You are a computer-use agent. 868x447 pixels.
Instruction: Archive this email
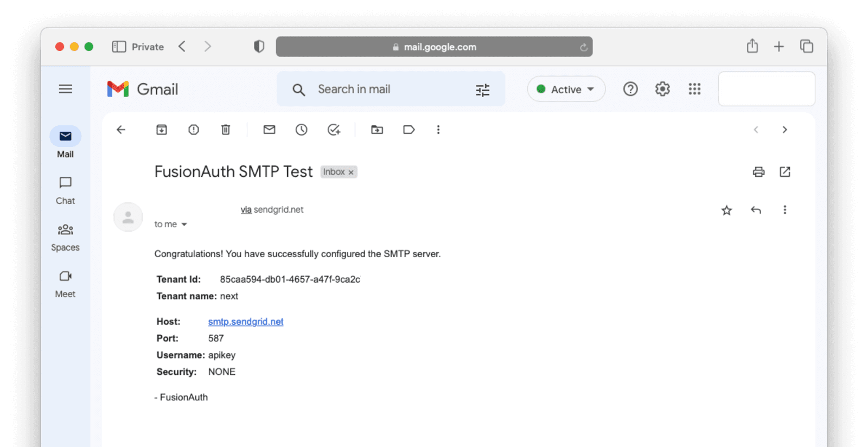click(162, 130)
